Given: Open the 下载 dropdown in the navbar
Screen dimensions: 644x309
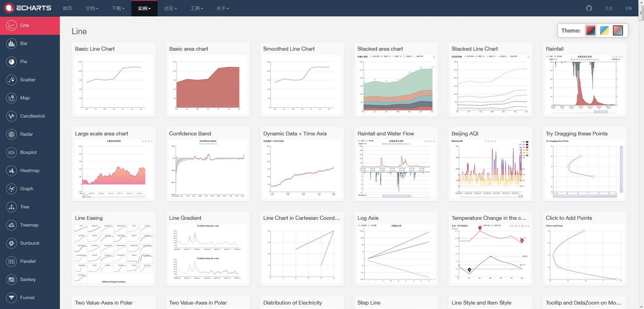Looking at the screenshot, I should click(118, 9).
